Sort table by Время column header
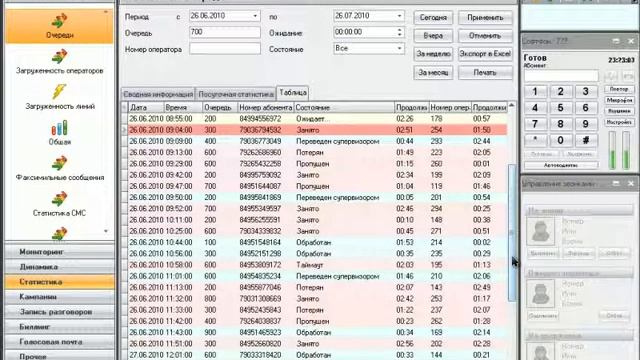This screenshot has width=640, height=360. pyautogui.click(x=182, y=108)
